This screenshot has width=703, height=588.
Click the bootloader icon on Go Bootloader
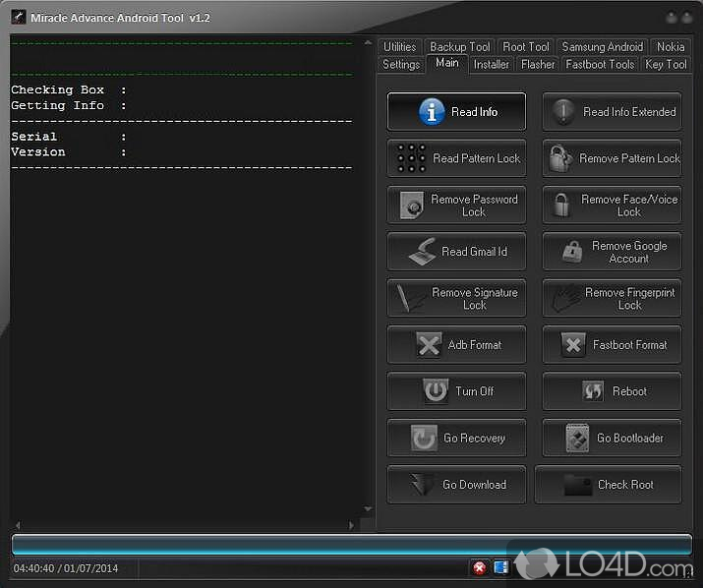[x=577, y=439]
